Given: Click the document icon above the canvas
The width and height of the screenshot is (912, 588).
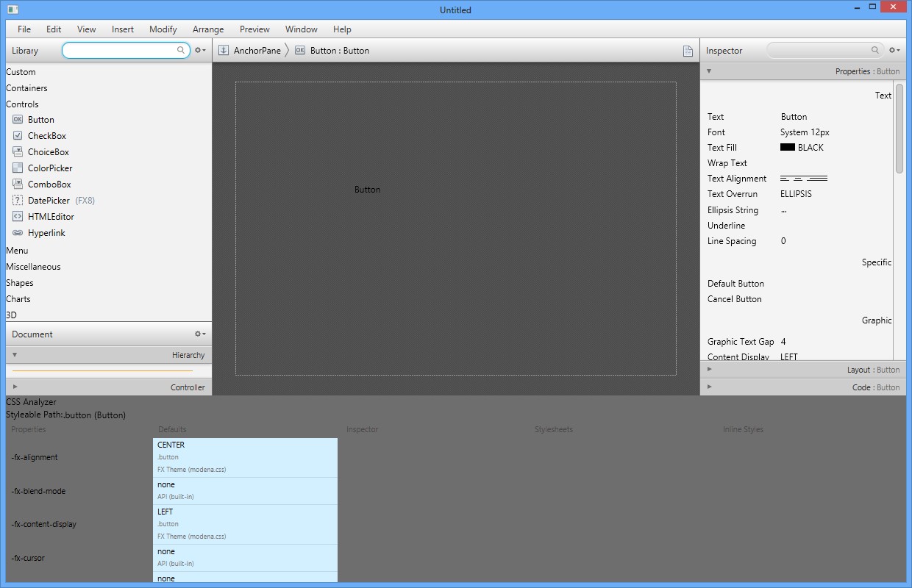Looking at the screenshot, I should pos(688,51).
